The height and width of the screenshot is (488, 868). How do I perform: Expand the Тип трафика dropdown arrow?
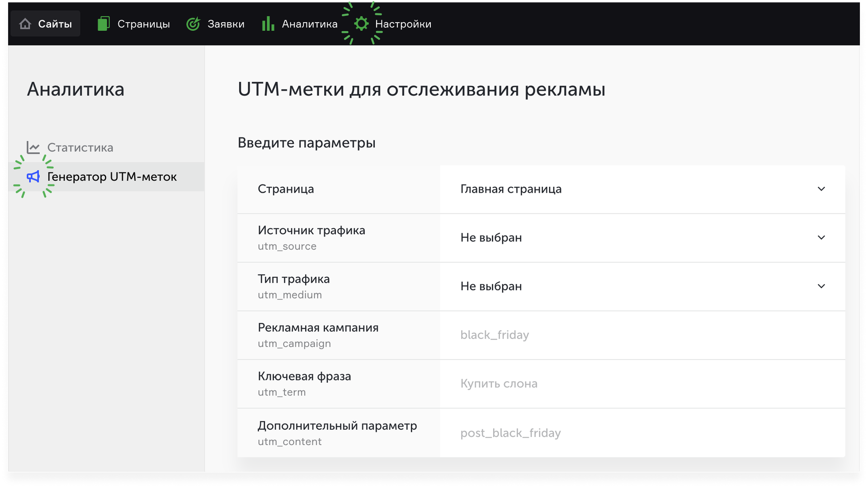[x=821, y=286]
